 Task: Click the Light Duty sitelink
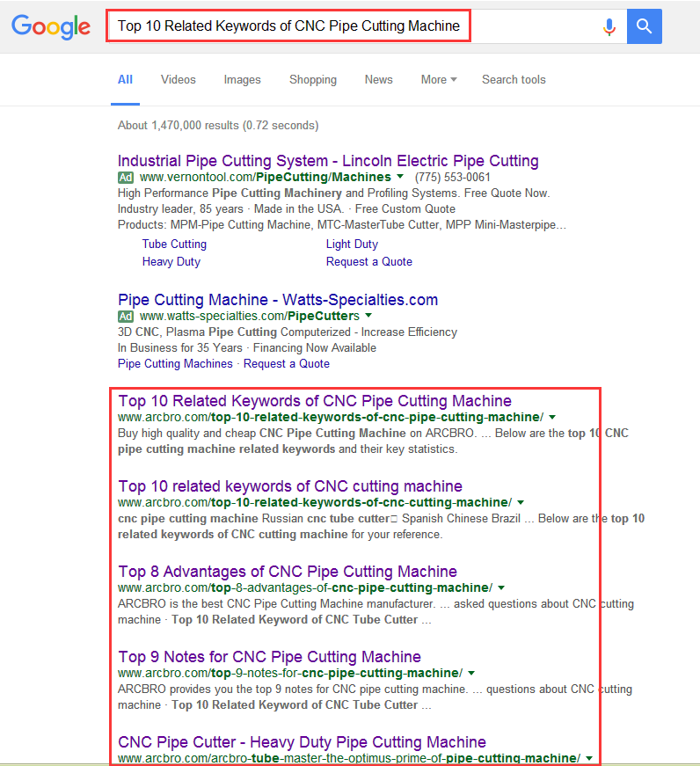click(x=352, y=244)
